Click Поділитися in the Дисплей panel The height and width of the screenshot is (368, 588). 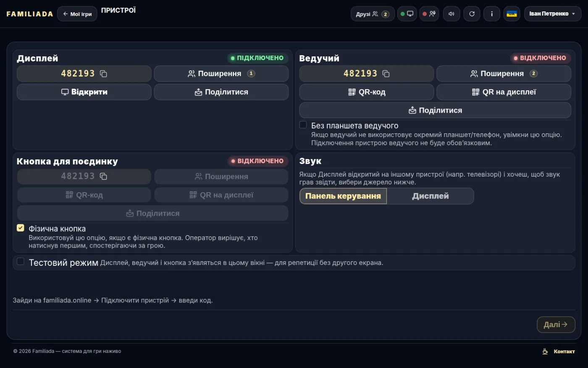coord(221,92)
